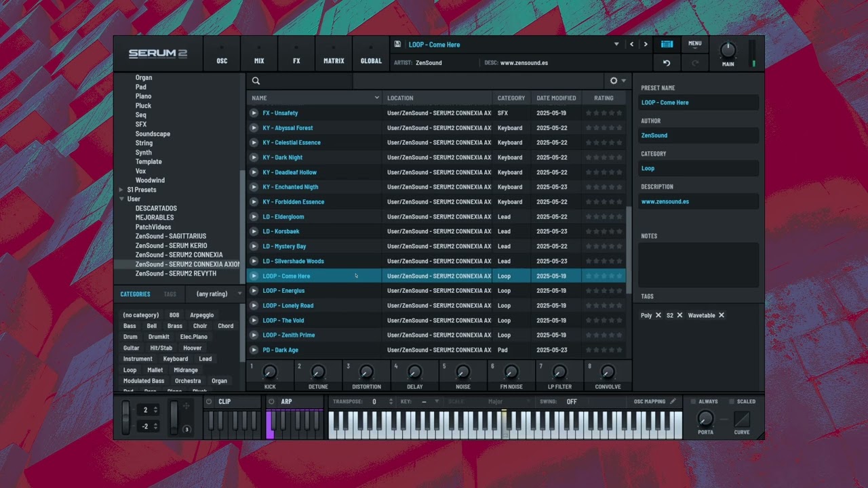Toggle the Bass category filter
Screen dimensions: 868x488
[130, 326]
